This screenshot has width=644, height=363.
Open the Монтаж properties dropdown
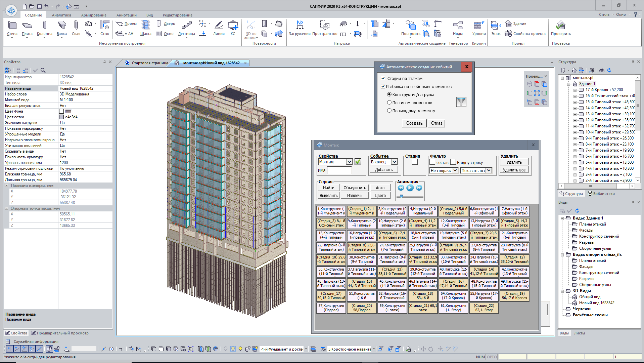(x=349, y=162)
